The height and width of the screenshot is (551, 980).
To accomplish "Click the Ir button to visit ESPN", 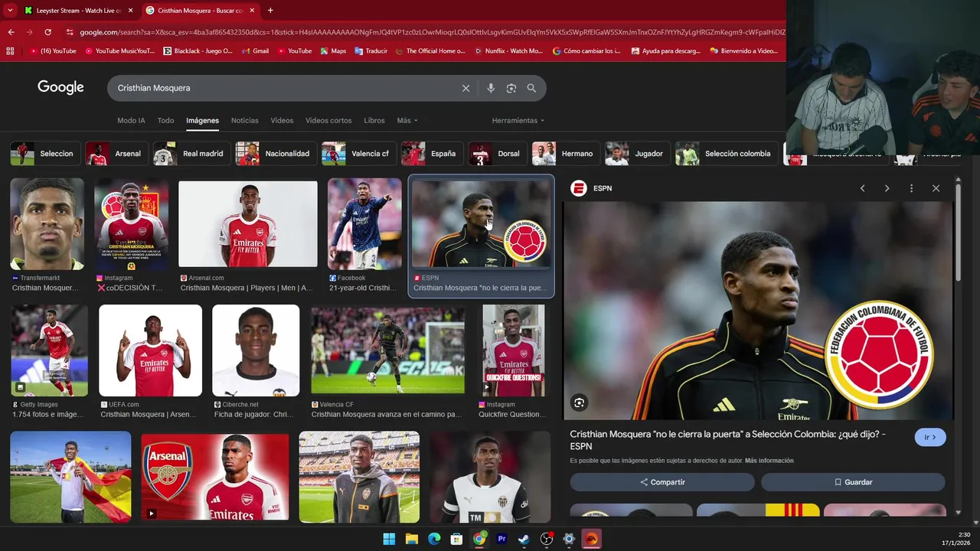I will click(930, 437).
